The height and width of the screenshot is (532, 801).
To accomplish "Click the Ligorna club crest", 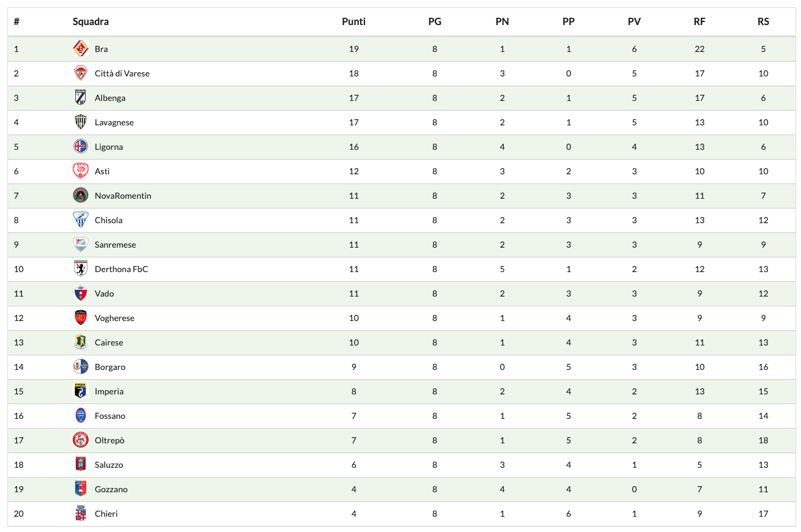I will point(81,147).
